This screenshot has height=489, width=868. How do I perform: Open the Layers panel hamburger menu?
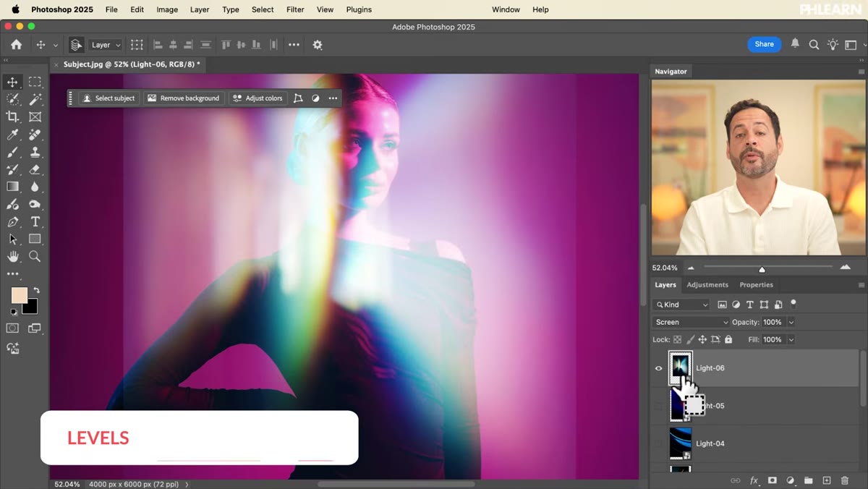click(x=861, y=285)
